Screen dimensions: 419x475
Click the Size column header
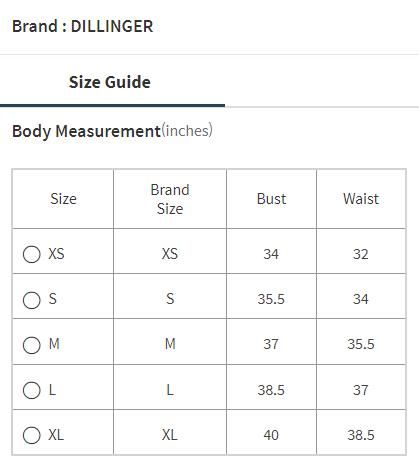point(63,199)
